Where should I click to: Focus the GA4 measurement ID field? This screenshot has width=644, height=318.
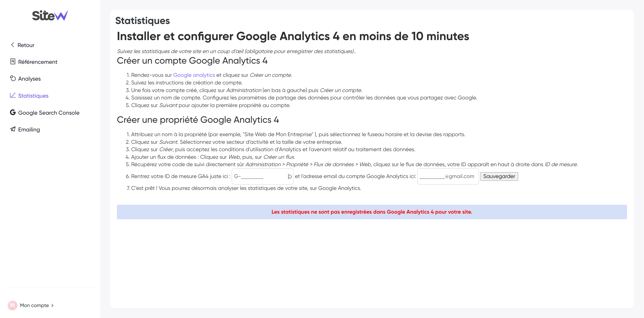click(262, 176)
